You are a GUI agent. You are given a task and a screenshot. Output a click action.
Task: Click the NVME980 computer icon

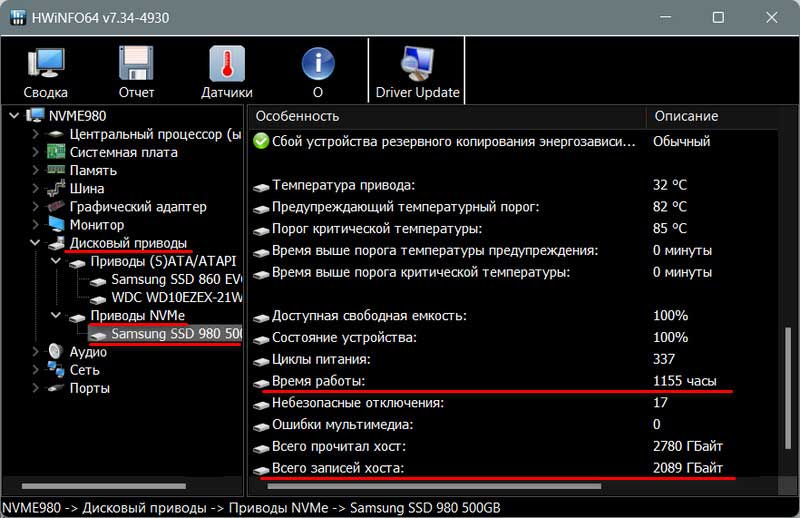click(35, 115)
